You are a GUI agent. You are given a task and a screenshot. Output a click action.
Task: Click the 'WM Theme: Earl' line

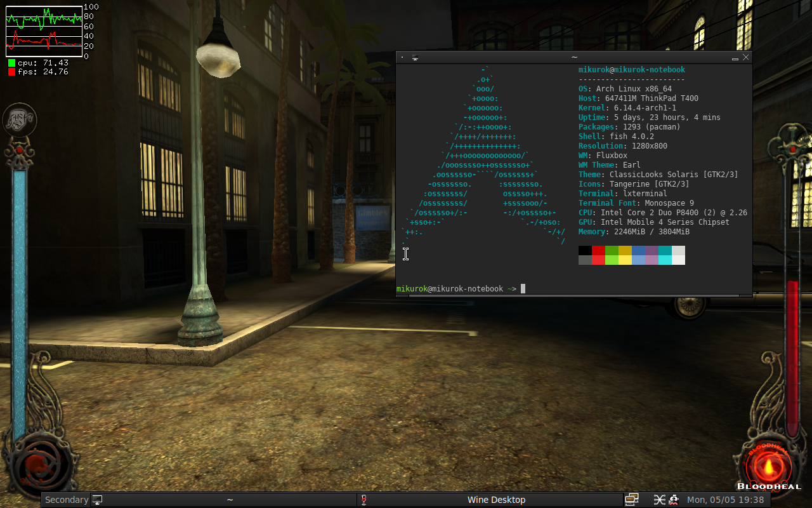(610, 165)
